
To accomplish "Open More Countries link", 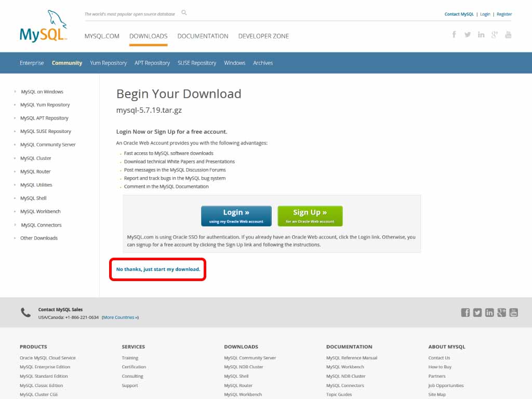I will (120, 317).
